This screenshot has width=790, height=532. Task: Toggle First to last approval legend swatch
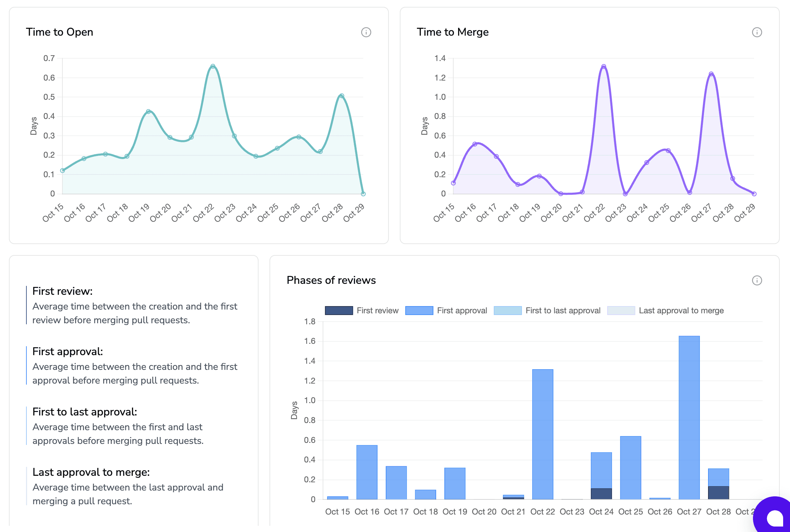[x=507, y=311]
